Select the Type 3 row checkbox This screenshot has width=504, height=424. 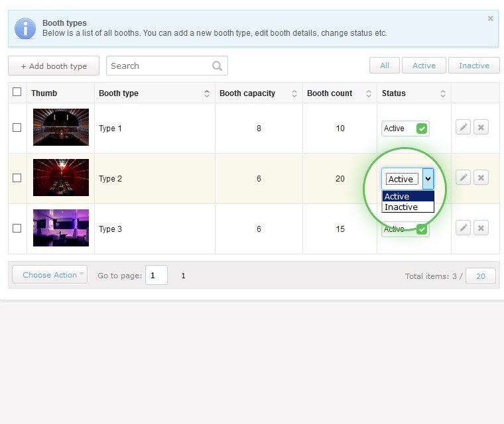pos(17,229)
